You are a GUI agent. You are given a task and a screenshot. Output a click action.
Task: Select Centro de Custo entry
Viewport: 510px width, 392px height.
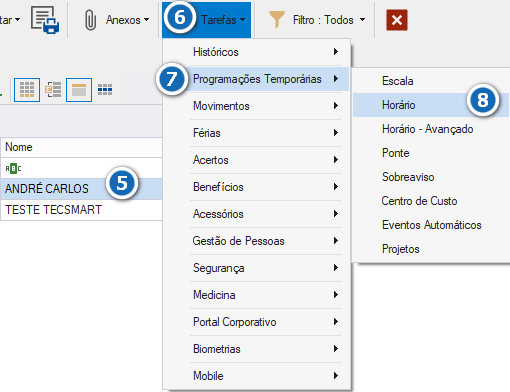coord(419,201)
